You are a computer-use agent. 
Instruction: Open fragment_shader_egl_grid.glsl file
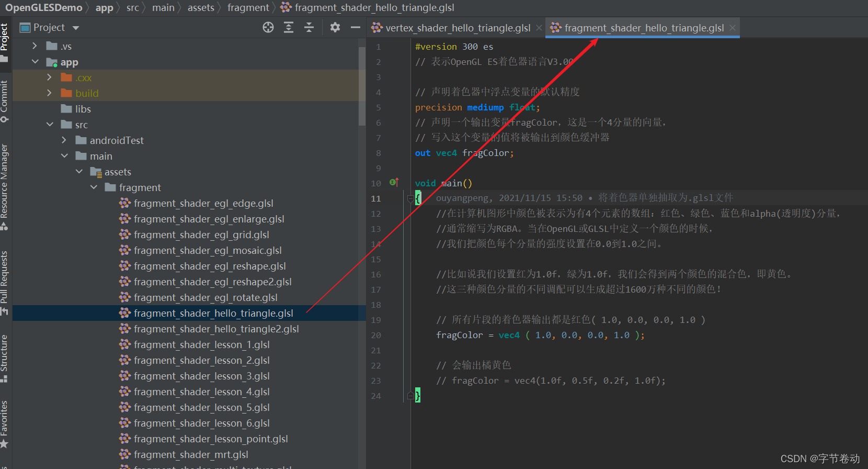[201, 234]
